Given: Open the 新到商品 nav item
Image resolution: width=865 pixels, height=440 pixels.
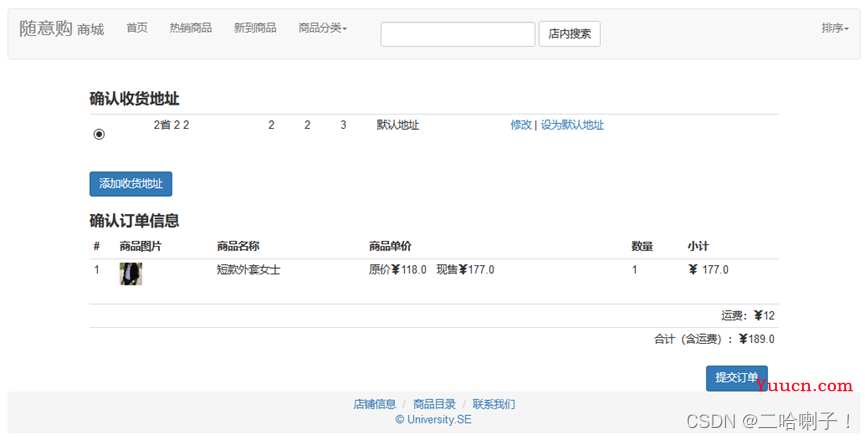Looking at the screenshot, I should click(x=255, y=28).
